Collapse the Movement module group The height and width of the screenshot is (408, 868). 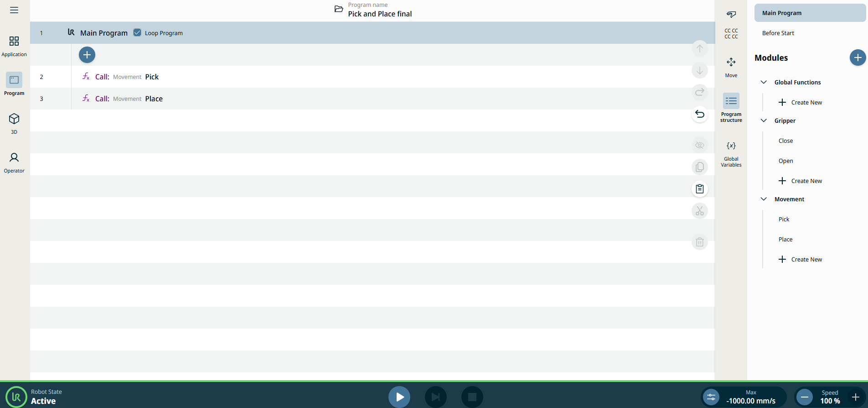coord(764,199)
